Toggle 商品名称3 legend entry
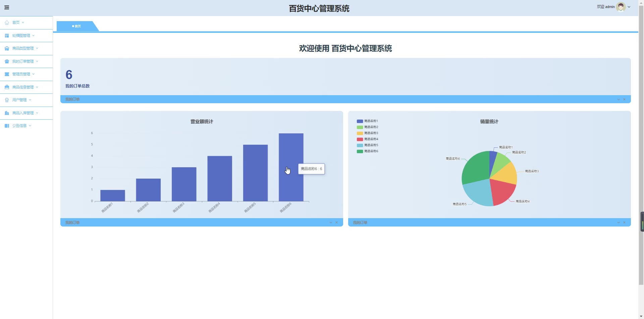This screenshot has height=319, width=644. point(368,133)
